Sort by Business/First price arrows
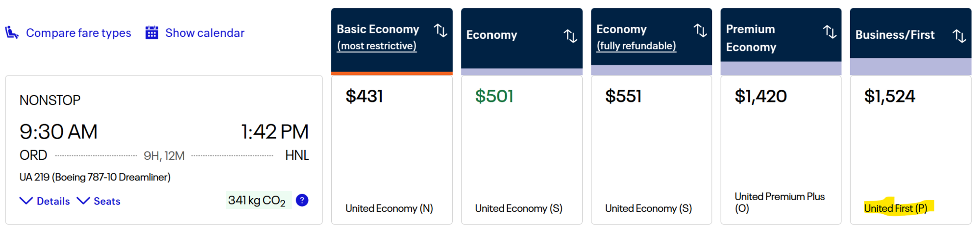The width and height of the screenshot is (980, 227). pos(959,36)
